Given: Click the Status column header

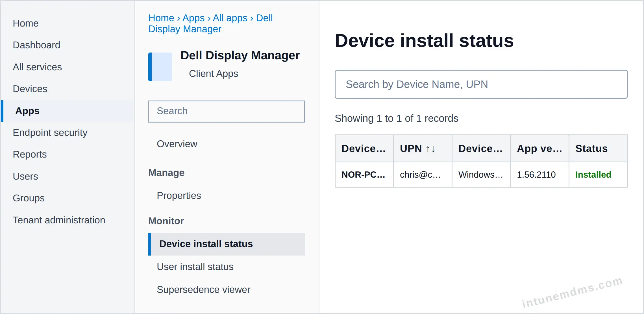Looking at the screenshot, I should coord(598,149).
